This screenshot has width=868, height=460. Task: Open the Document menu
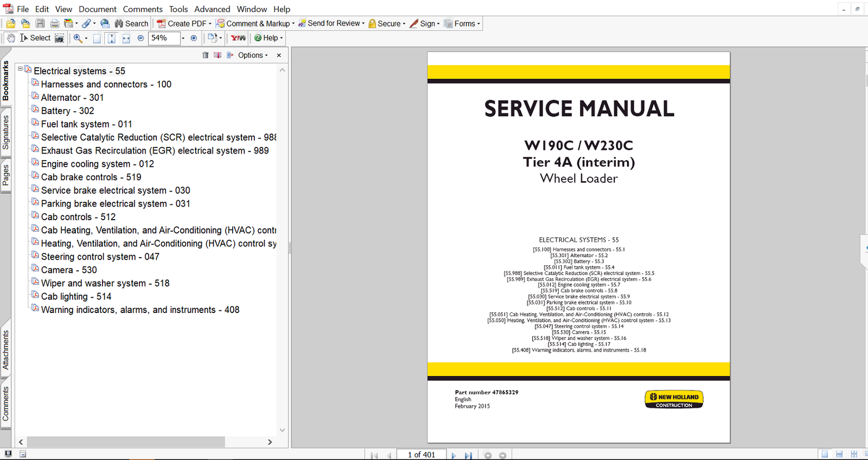point(97,9)
